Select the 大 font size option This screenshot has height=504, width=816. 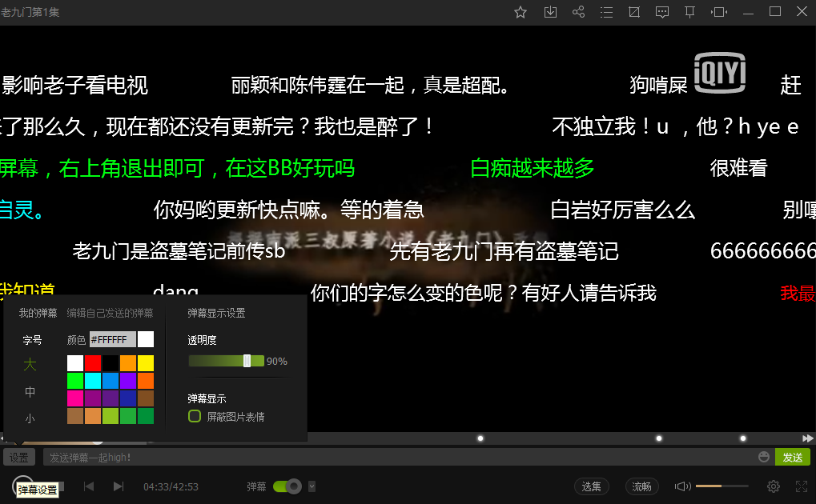tap(30, 364)
